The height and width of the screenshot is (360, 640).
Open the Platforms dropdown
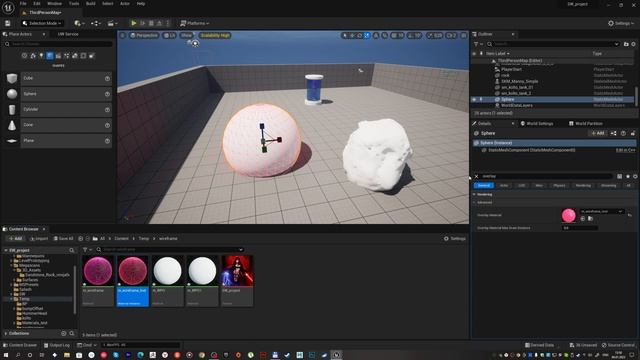pyautogui.click(x=195, y=23)
